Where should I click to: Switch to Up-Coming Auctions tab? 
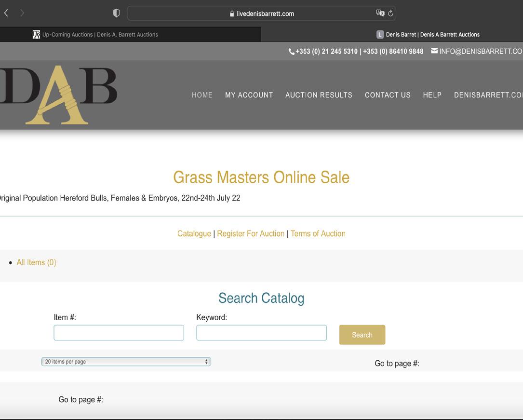(131, 34)
